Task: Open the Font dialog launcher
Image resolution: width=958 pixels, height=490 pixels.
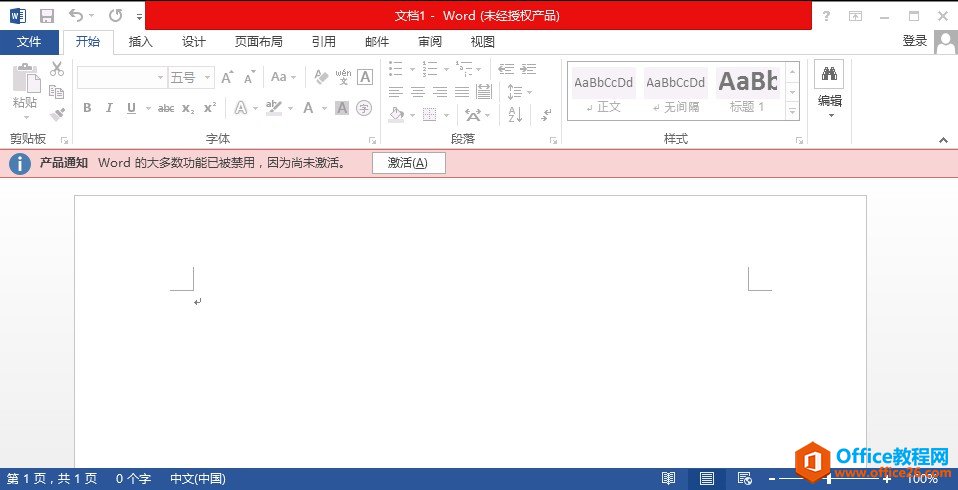Action: point(372,141)
